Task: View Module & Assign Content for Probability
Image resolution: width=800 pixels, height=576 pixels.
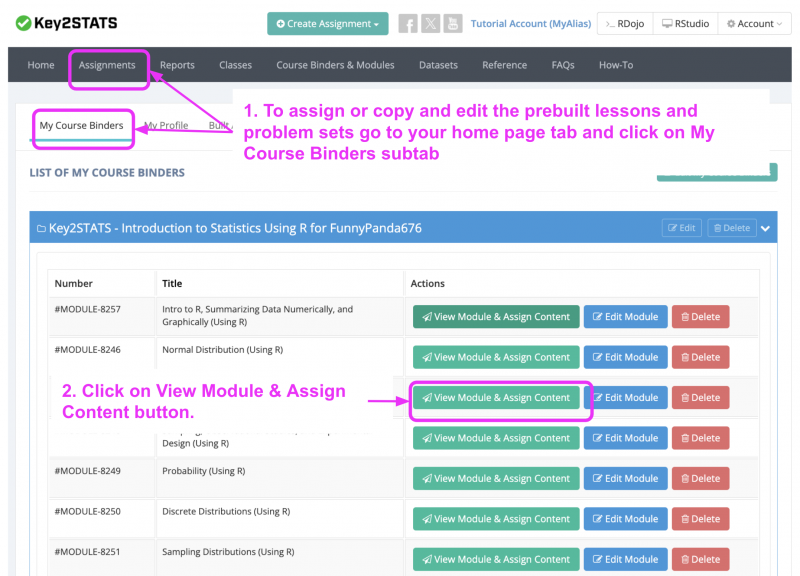Action: (496, 479)
